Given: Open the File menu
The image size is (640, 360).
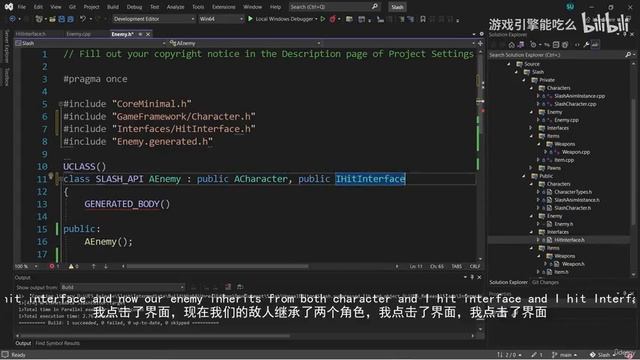Looking at the screenshot, I should [x=22, y=7].
